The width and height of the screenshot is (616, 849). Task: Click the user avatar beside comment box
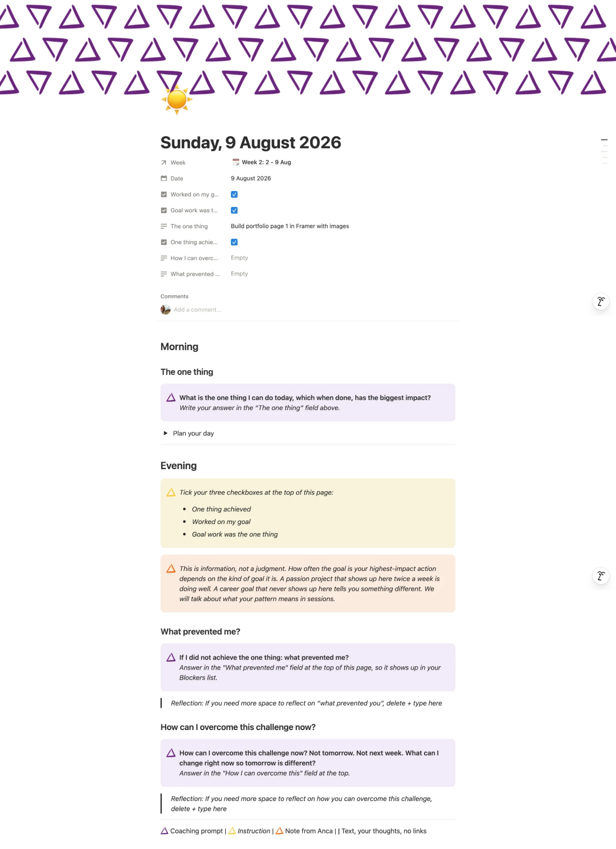(165, 310)
